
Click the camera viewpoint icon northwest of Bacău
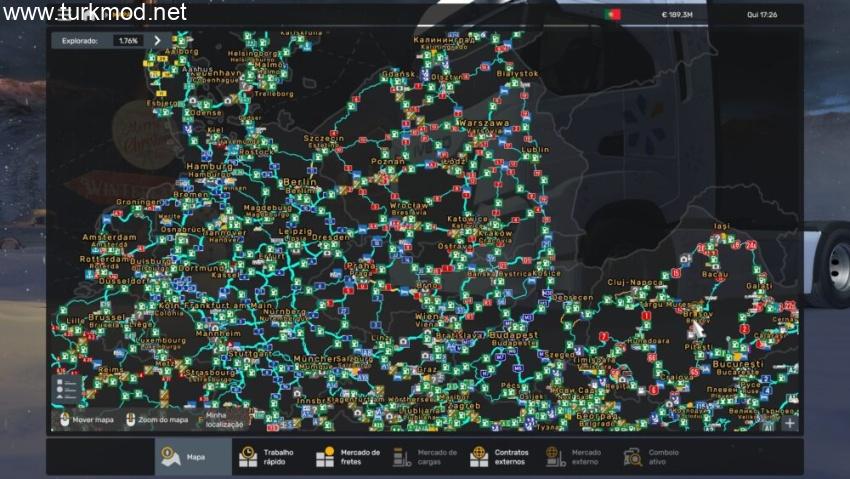click(x=685, y=259)
